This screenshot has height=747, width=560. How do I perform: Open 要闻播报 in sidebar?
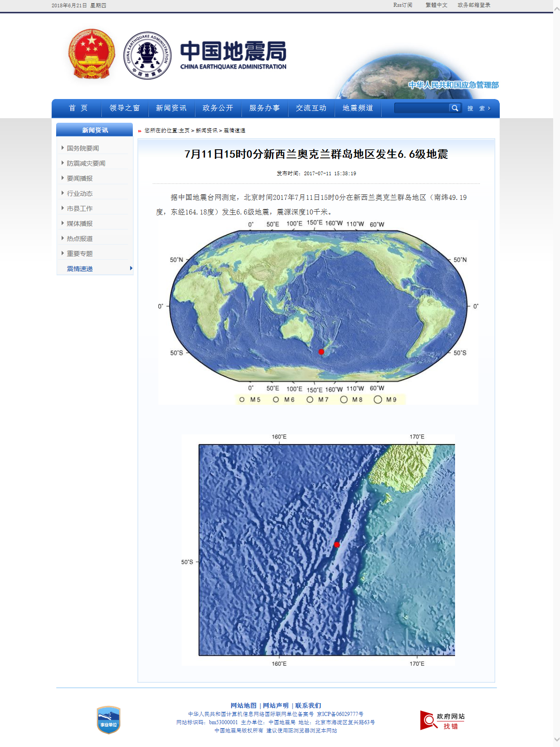pos(79,178)
